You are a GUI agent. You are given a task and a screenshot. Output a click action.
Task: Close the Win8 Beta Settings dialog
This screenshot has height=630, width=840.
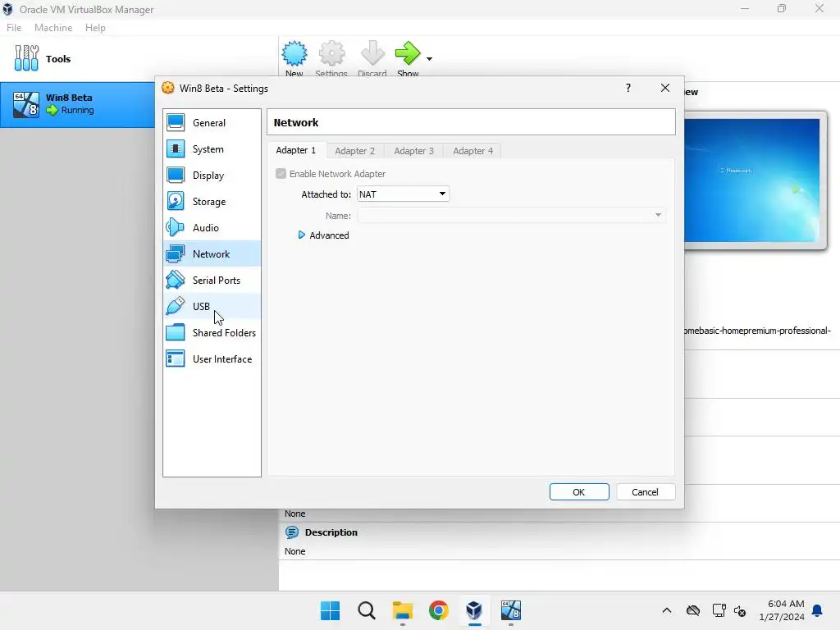(x=664, y=88)
